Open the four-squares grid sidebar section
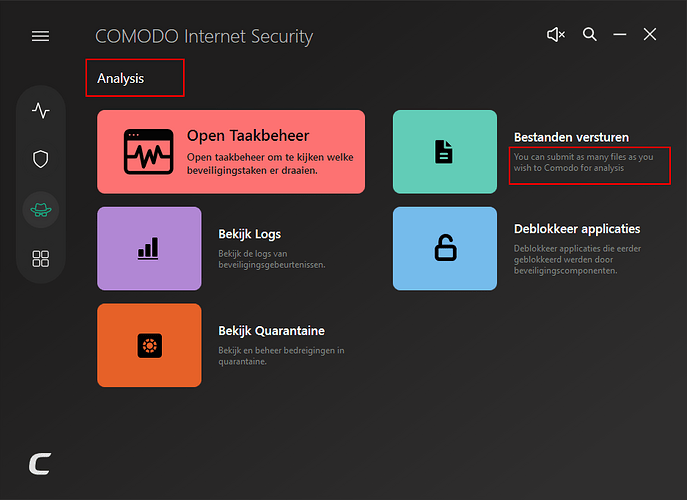The height and width of the screenshot is (500, 687). [41, 259]
